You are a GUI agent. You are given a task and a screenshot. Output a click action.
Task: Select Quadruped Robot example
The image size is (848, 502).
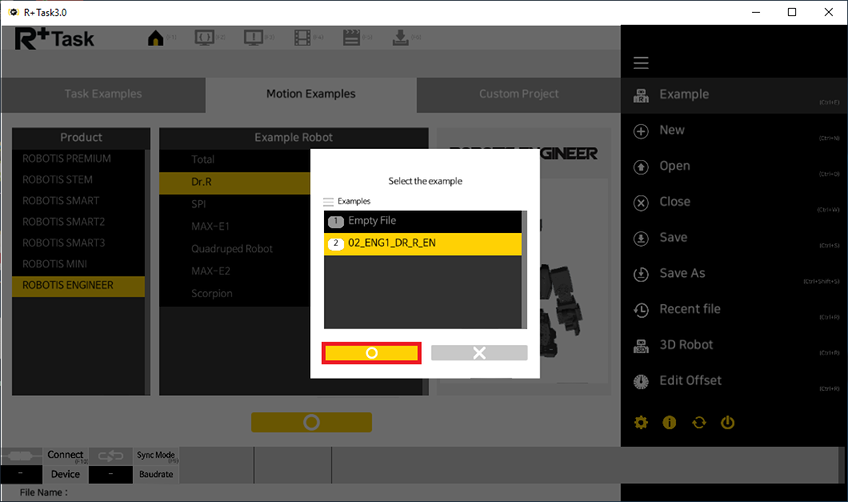click(x=235, y=249)
